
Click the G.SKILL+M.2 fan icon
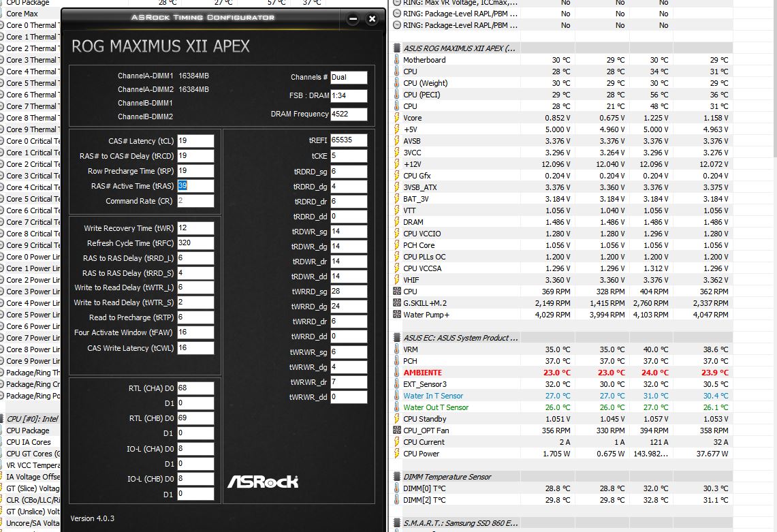click(397, 303)
